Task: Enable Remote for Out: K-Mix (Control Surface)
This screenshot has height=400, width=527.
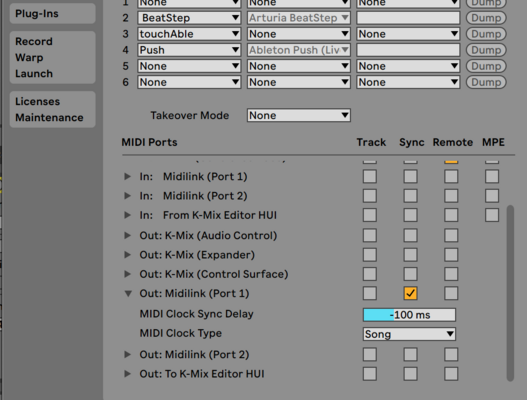Action: pos(451,274)
